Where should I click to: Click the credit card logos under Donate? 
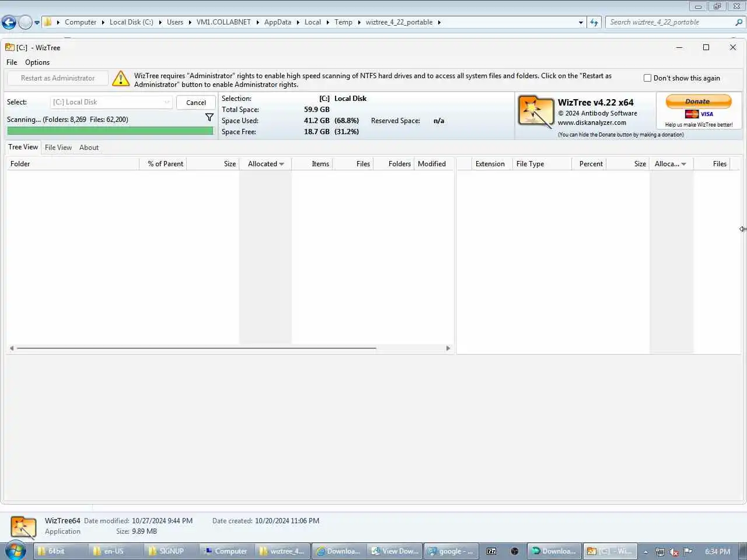699,114
